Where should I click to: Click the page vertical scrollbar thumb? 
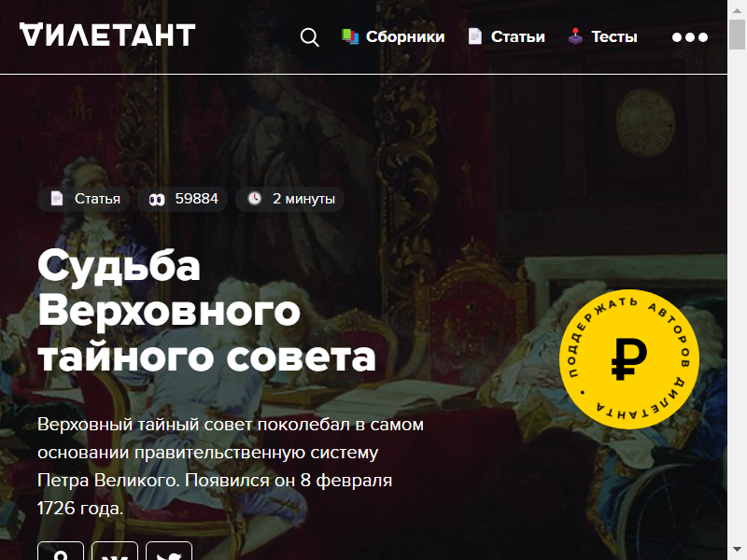[x=737, y=35]
